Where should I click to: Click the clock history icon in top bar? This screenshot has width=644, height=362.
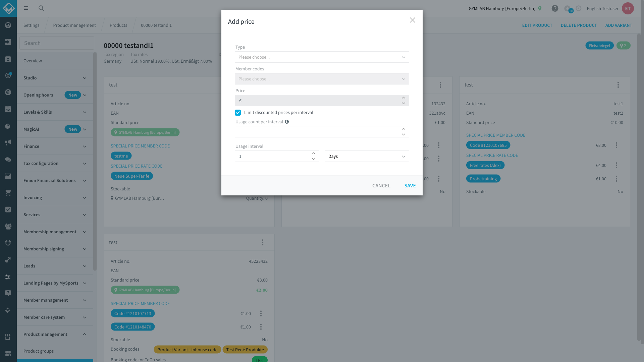click(x=579, y=8)
